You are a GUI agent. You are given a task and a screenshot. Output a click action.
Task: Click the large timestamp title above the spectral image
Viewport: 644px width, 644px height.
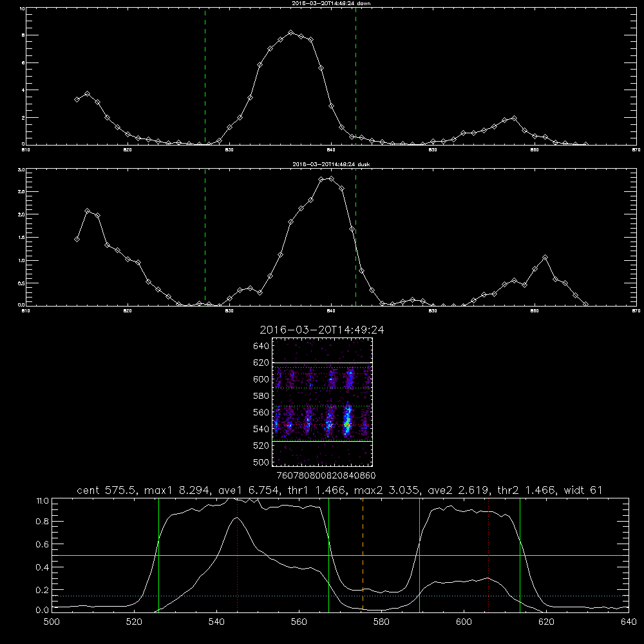click(x=322, y=330)
